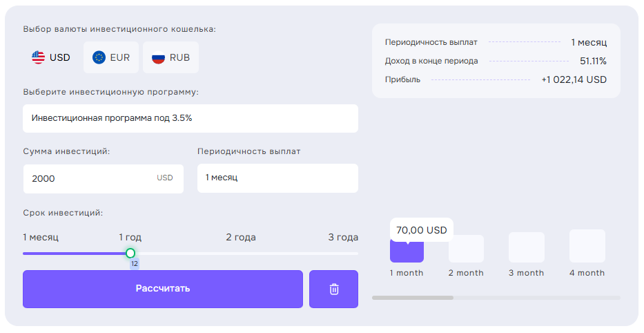Select the 1 месяц term label

tap(41, 238)
